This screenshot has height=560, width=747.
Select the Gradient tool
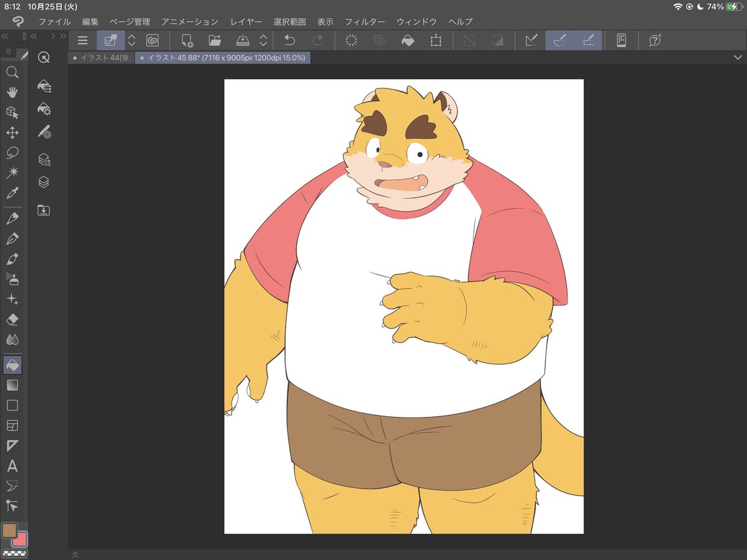[x=12, y=385]
